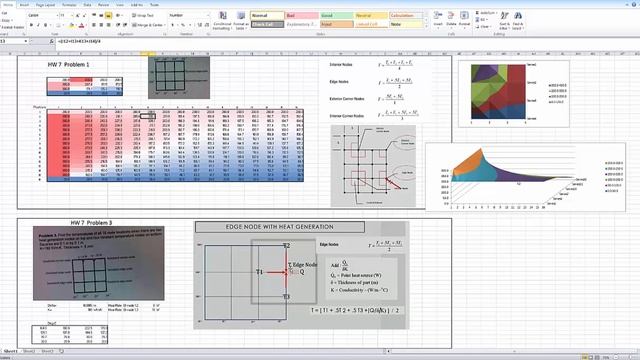Select Top Align in the Alignment group
Screen dimensions: 640x360
[x=94, y=15]
